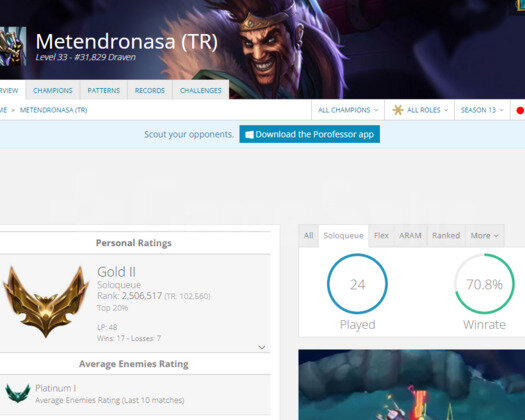Click the Platinum I rank emblem
525x420 pixels.
(x=18, y=393)
